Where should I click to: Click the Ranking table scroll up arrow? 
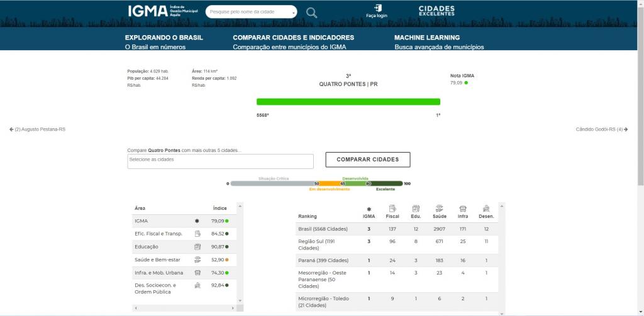coord(501,205)
